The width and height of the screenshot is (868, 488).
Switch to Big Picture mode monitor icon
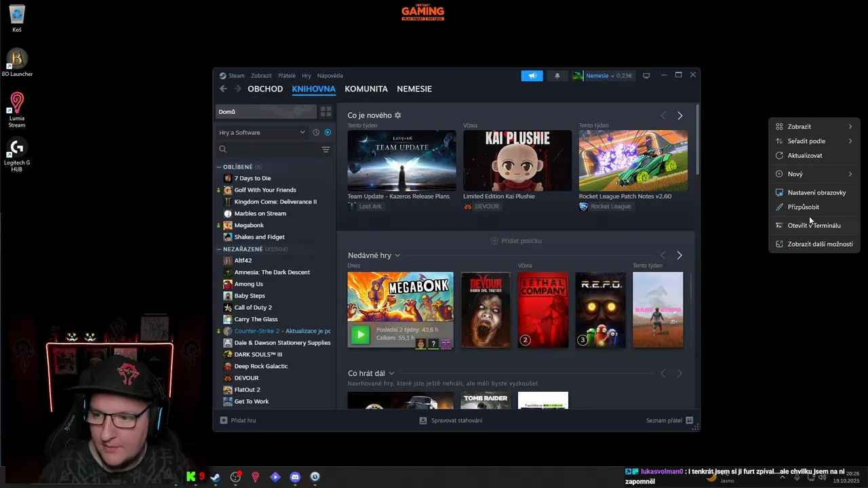[x=646, y=76]
